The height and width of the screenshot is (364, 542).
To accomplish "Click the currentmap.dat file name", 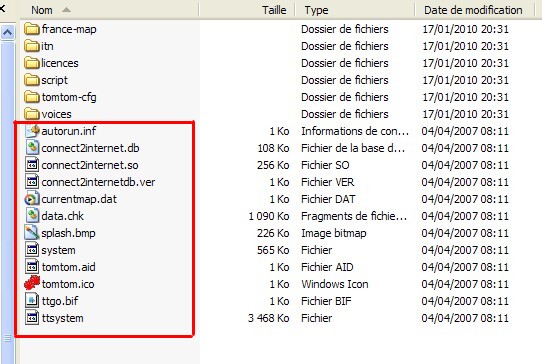I will click(x=79, y=199).
